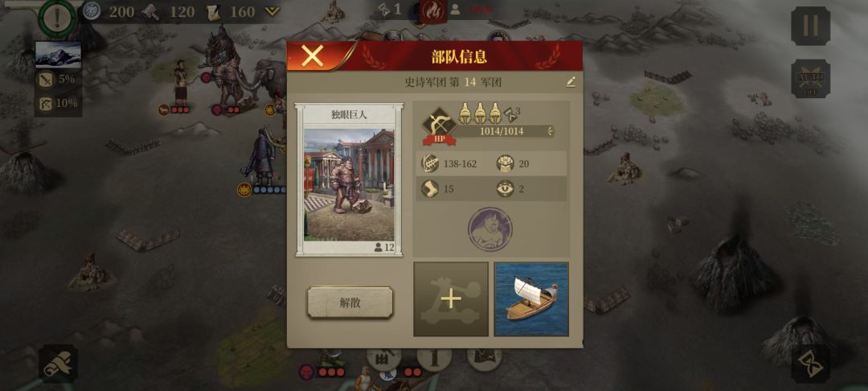The width and height of the screenshot is (868, 391).
Task: Close the 部队信息 dialog with X
Action: 312,56
